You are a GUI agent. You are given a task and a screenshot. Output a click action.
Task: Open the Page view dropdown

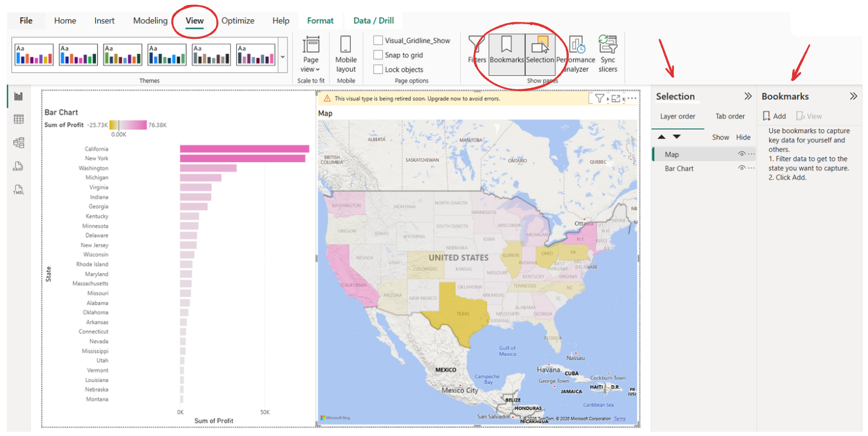click(x=311, y=54)
